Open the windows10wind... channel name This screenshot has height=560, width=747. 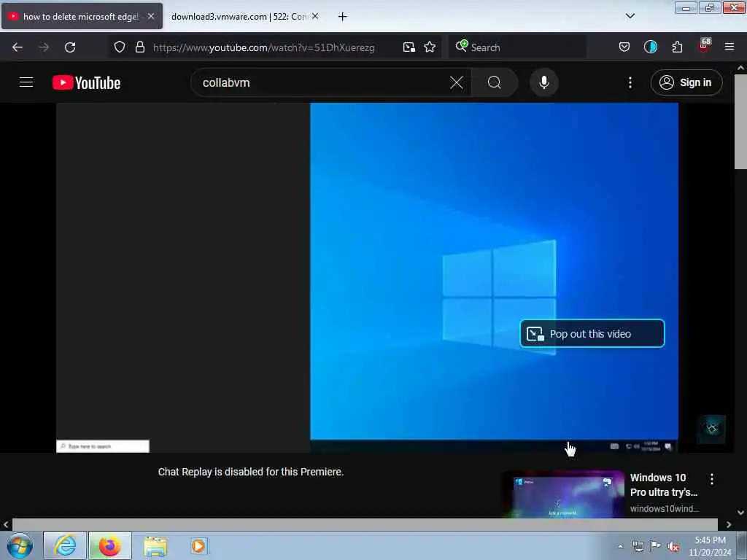coord(664,508)
